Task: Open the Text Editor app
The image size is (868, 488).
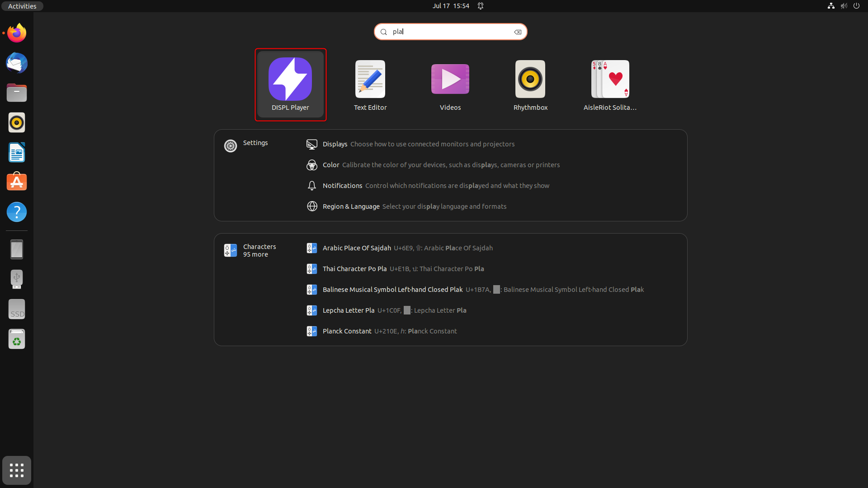Action: coord(370,84)
